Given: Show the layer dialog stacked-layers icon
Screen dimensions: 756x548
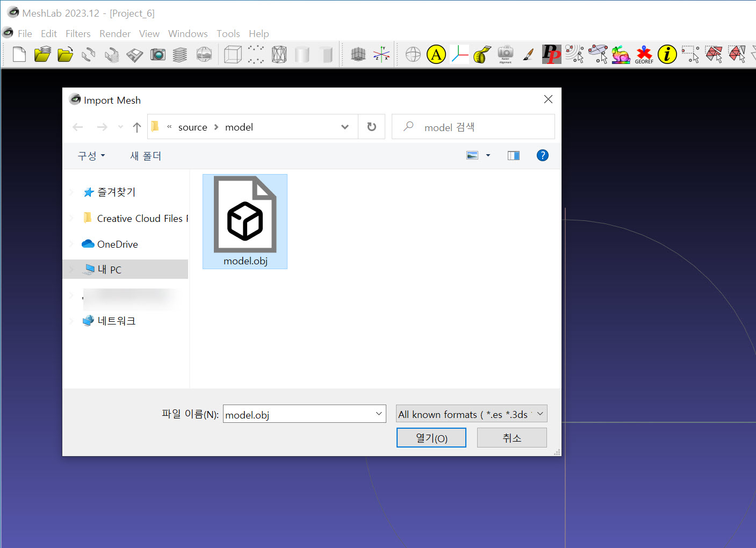Looking at the screenshot, I should click(x=180, y=54).
